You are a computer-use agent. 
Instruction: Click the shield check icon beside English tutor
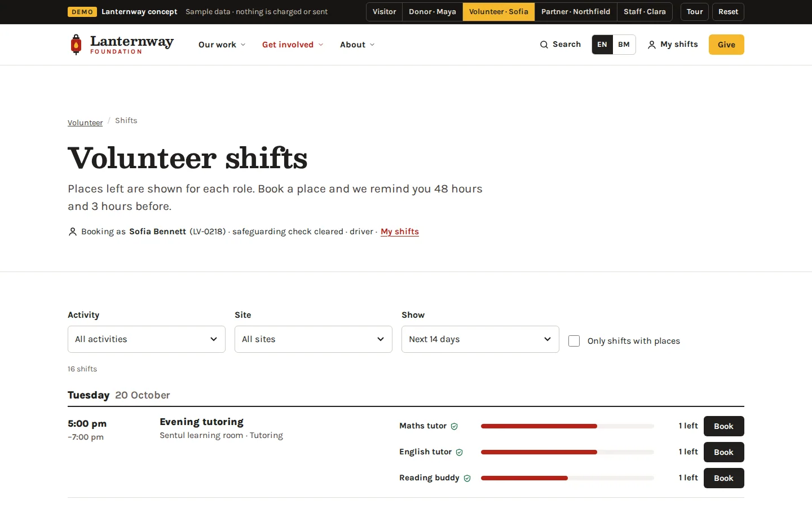pyautogui.click(x=460, y=452)
